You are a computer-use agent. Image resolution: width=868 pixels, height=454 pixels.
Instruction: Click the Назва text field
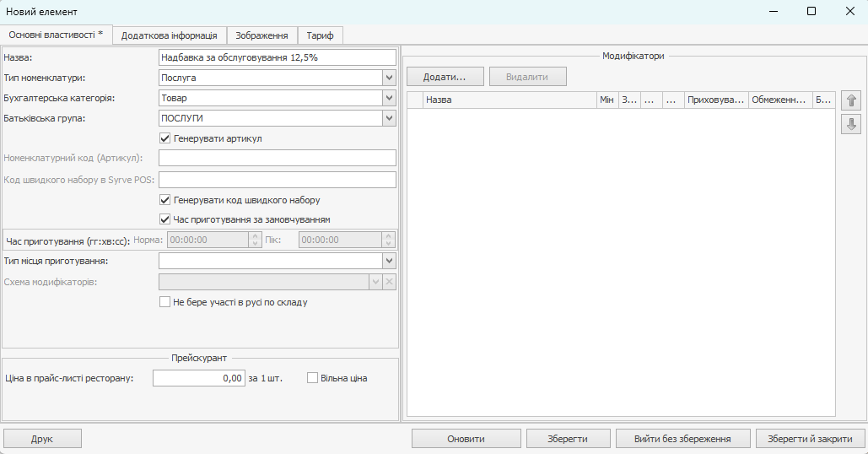pyautogui.click(x=277, y=57)
